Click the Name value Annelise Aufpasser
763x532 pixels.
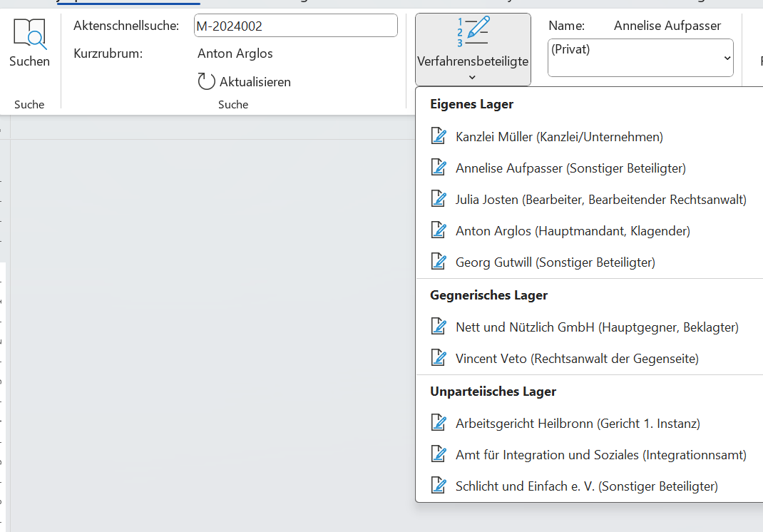pyautogui.click(x=667, y=26)
